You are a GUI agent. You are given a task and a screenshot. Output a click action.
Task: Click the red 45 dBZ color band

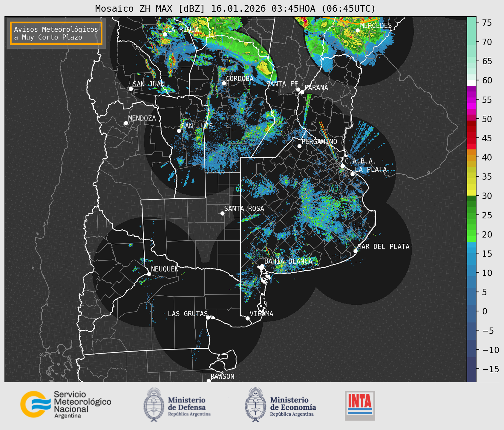point(471,138)
